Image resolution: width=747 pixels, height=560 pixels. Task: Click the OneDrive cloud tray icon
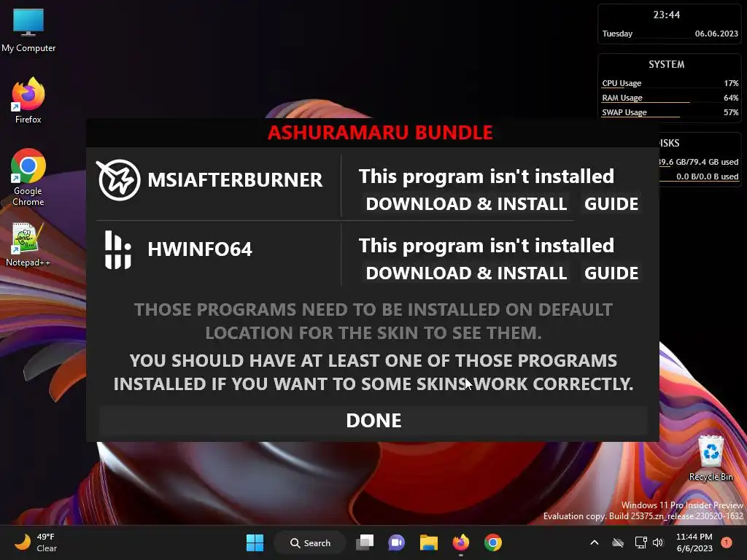pos(618,542)
